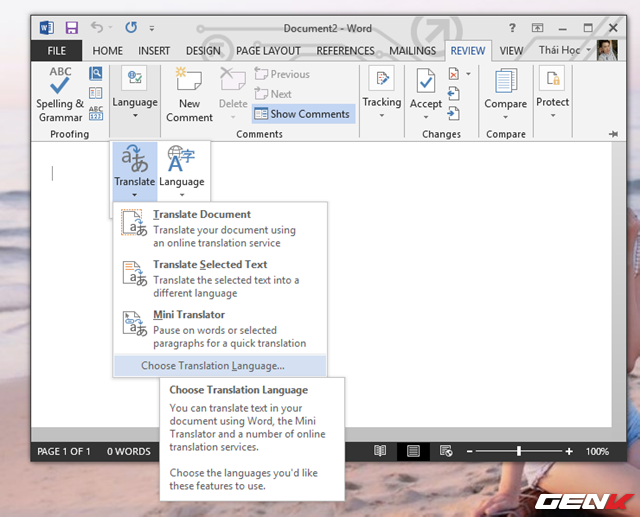Viewport: 640px width, 517px height.
Task: Go to the Previous comment
Action: click(x=282, y=74)
